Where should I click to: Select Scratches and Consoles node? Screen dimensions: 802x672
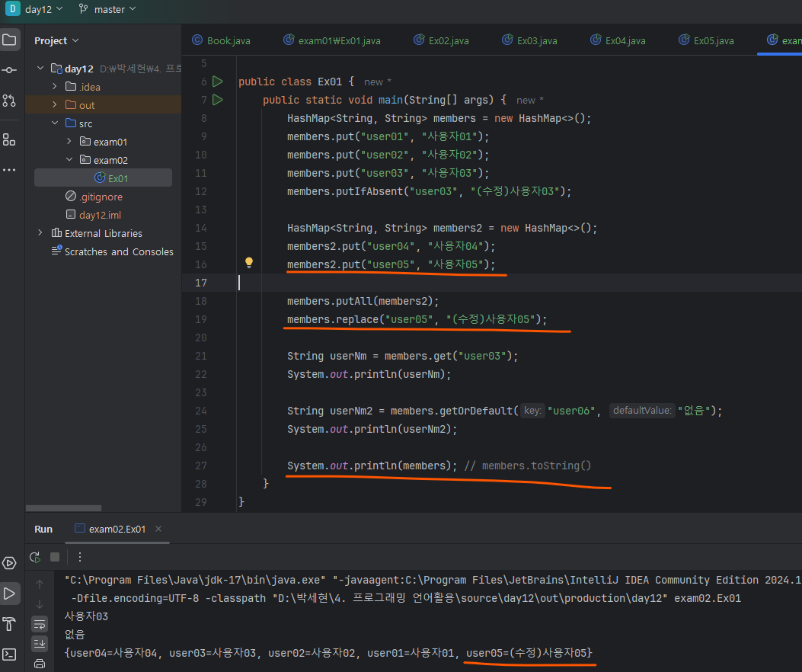[x=113, y=251]
